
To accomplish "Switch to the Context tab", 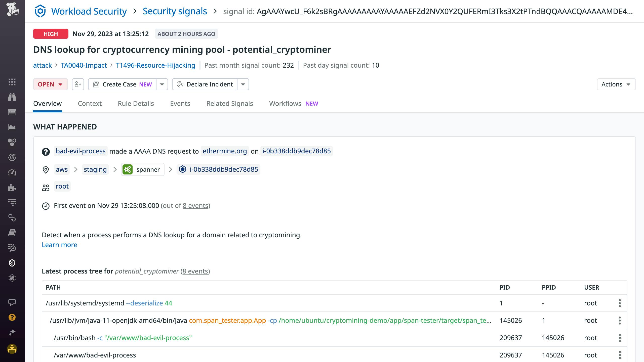I will tap(89, 103).
